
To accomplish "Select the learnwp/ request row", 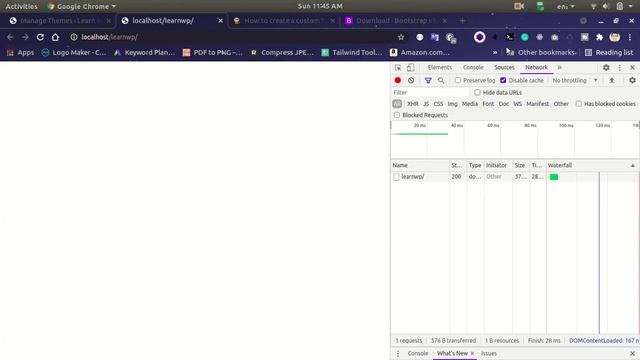I will pyautogui.click(x=515, y=177).
